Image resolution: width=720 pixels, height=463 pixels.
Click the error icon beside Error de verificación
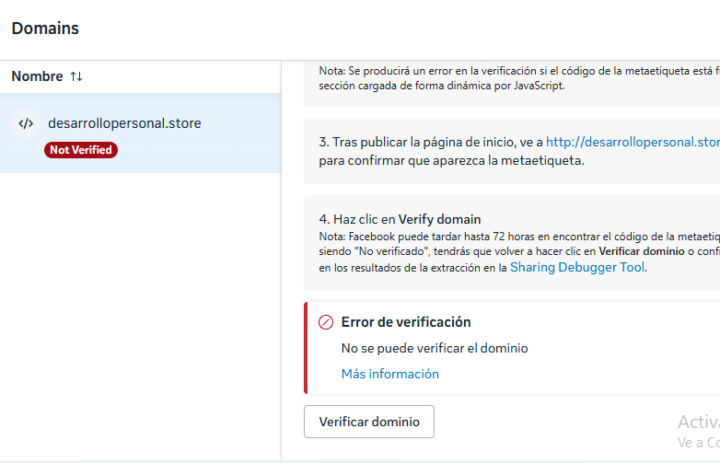(x=326, y=322)
